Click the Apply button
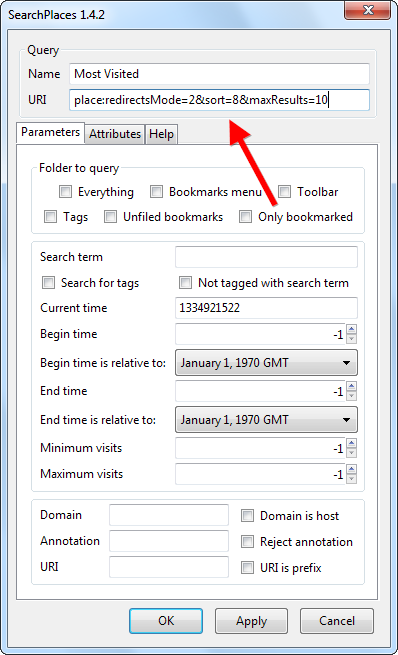Viewport: 398px width, 655px height. pyautogui.click(x=251, y=621)
